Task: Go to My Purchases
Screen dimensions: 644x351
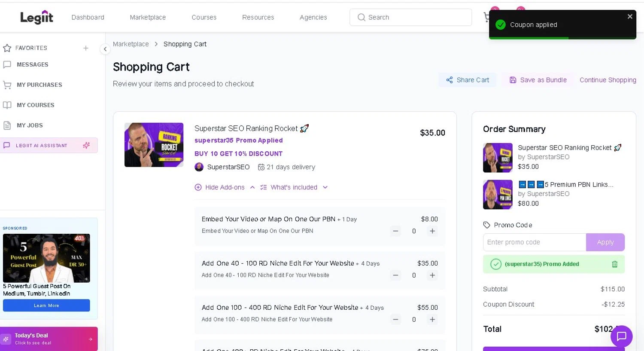Action: [x=39, y=85]
